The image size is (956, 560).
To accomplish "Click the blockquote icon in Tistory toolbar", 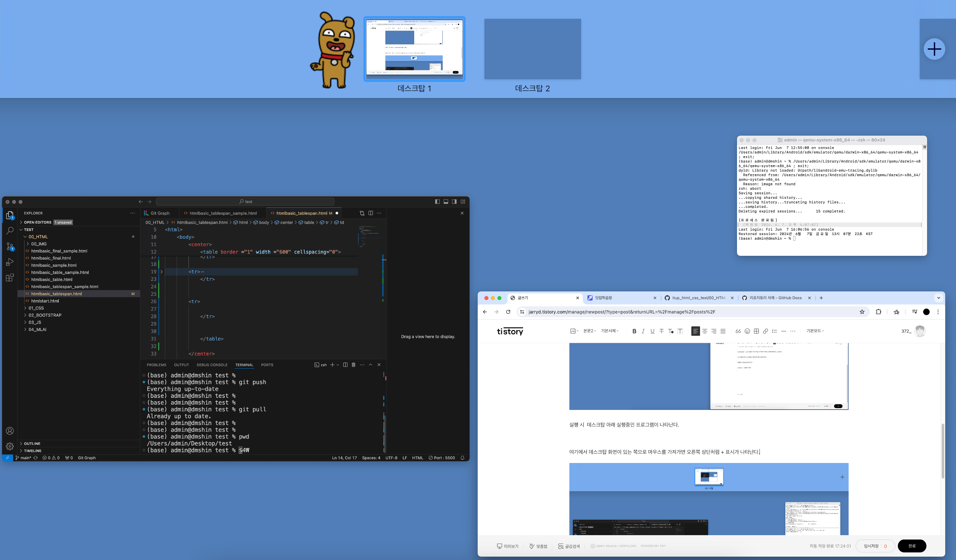I will 738,331.
